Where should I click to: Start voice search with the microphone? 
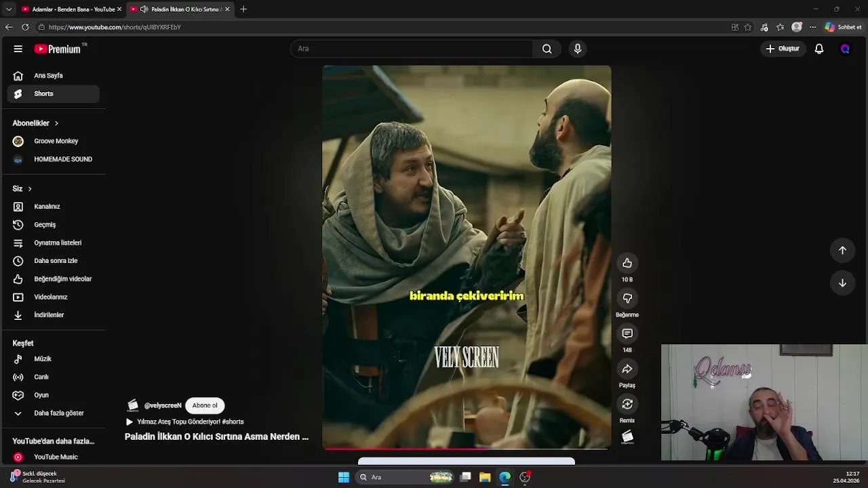(x=578, y=49)
